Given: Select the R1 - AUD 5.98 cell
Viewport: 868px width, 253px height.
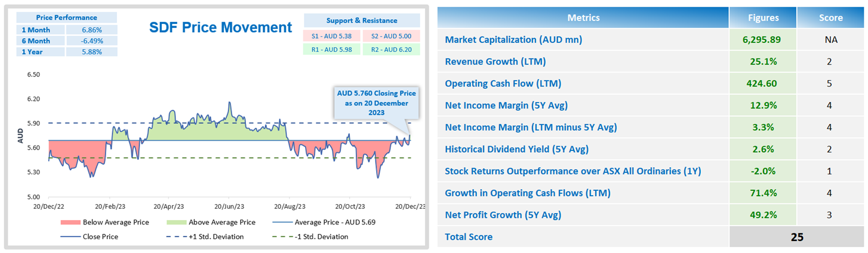Looking at the screenshot, I should click(x=332, y=50).
